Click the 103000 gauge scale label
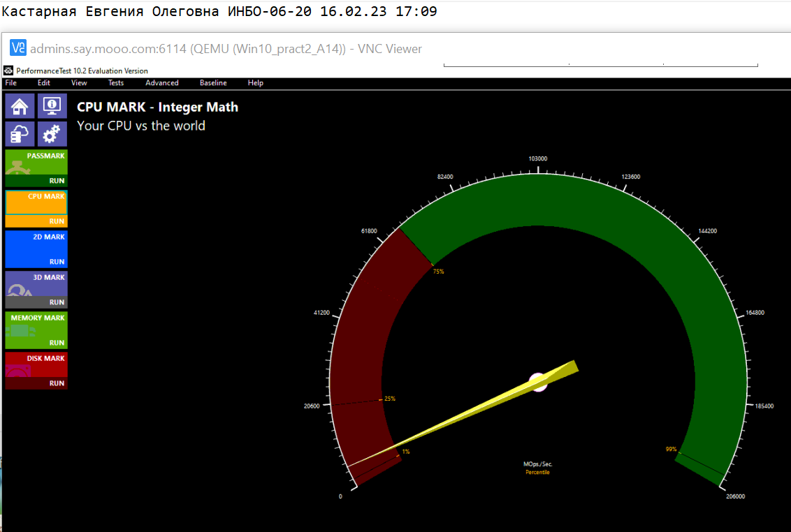The width and height of the screenshot is (791, 532). [x=538, y=158]
